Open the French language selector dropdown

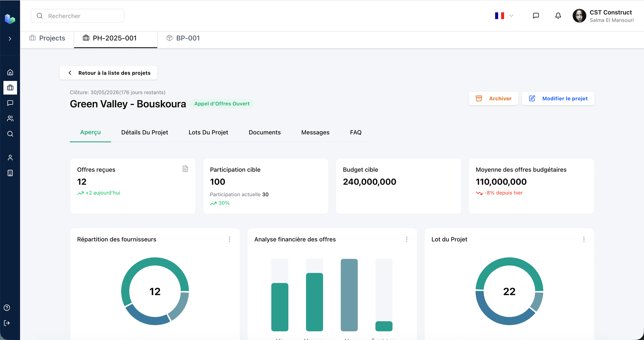pyautogui.click(x=503, y=15)
